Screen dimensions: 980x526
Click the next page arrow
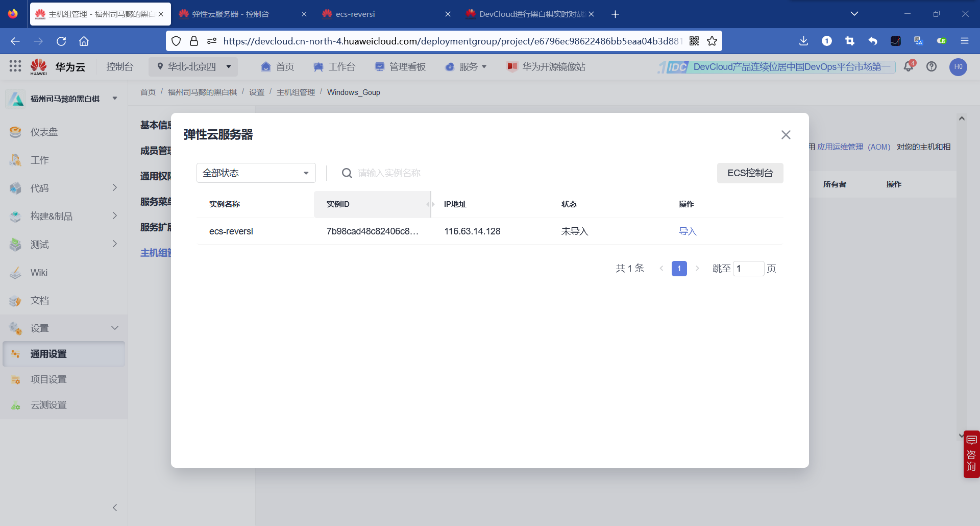(697, 269)
